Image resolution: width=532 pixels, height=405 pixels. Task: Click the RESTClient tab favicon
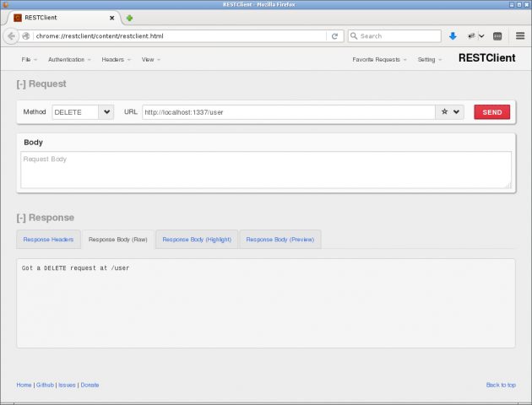(x=18, y=18)
